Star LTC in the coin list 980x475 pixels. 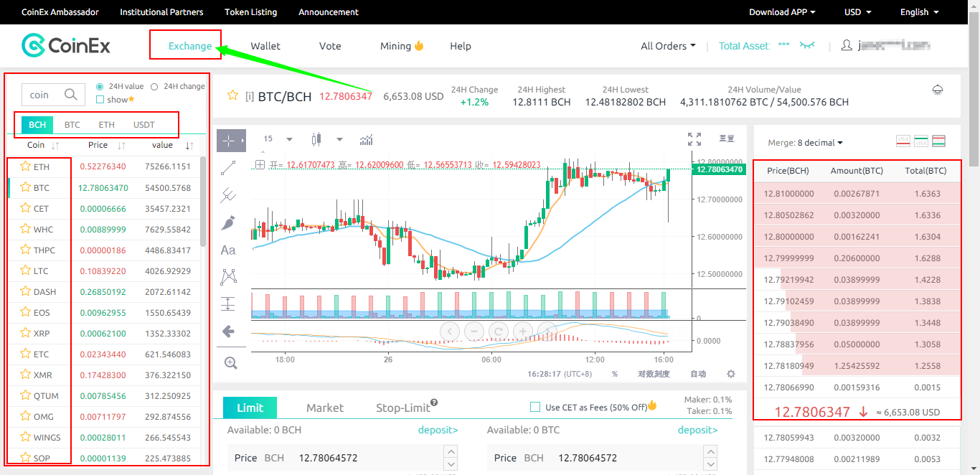click(x=24, y=271)
